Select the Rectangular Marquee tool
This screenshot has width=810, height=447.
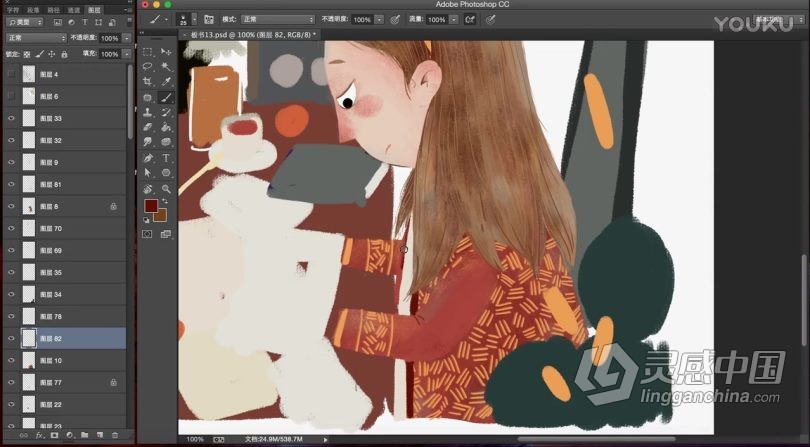(148, 52)
